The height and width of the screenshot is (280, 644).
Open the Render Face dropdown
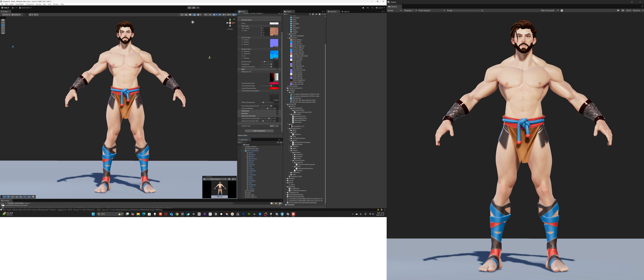[x=274, y=126]
